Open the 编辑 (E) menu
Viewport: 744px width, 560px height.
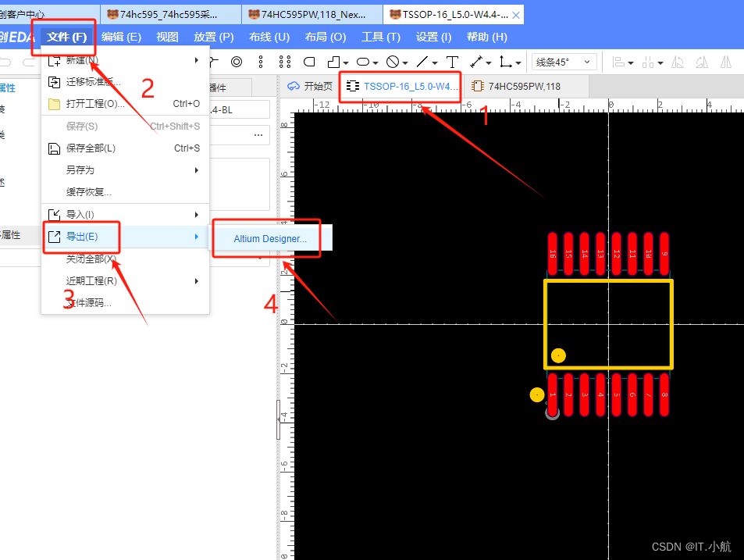(121, 37)
